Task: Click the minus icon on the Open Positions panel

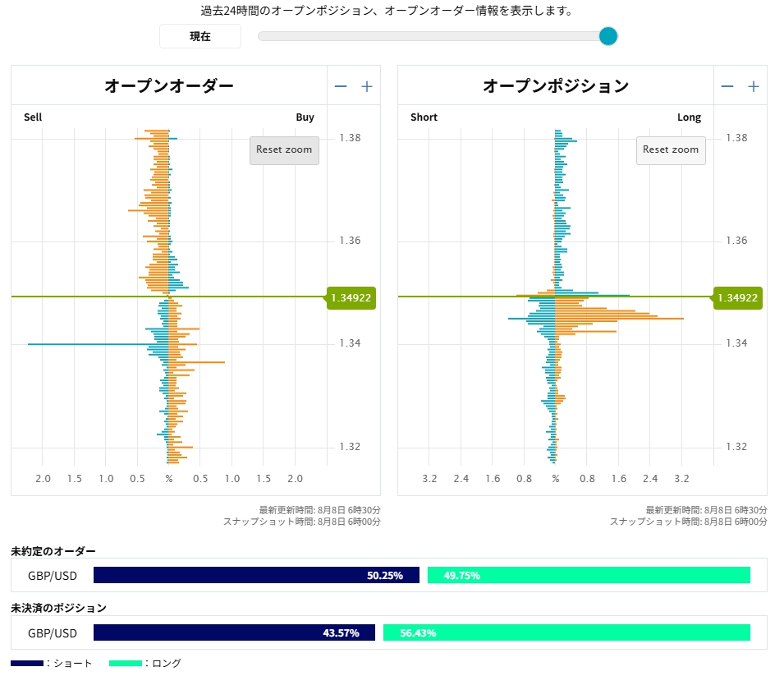Action: pyautogui.click(x=727, y=86)
